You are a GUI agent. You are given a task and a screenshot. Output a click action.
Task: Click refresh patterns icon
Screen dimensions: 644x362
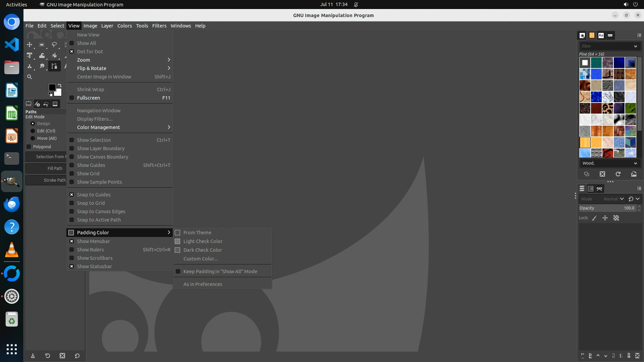618,174
